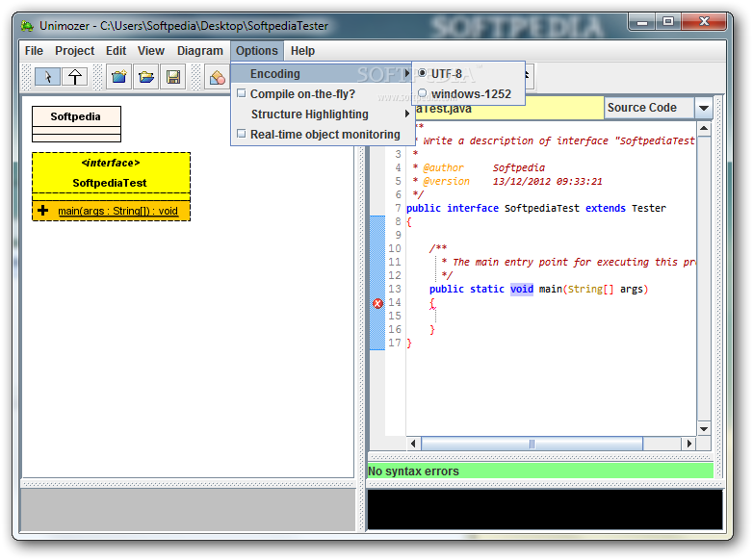Toggle Real-time object monitoring checkbox
This screenshot has height=560, width=753.
click(x=242, y=135)
